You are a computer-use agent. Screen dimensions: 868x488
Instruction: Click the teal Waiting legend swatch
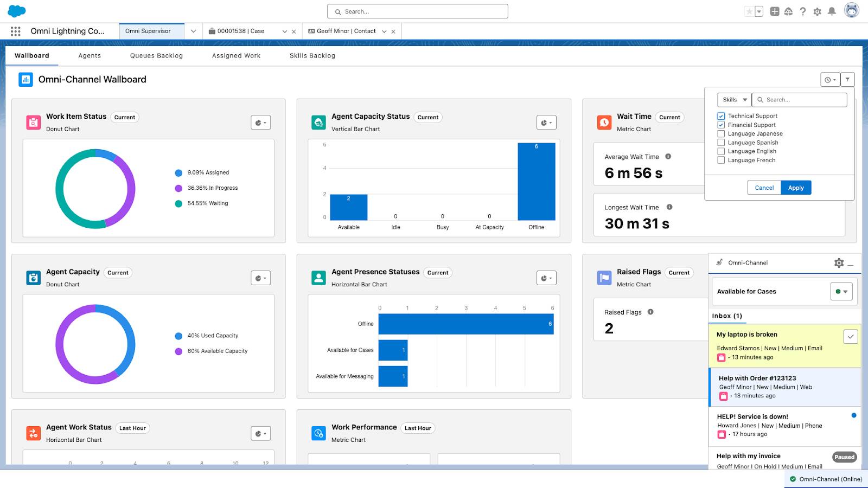pyautogui.click(x=178, y=204)
